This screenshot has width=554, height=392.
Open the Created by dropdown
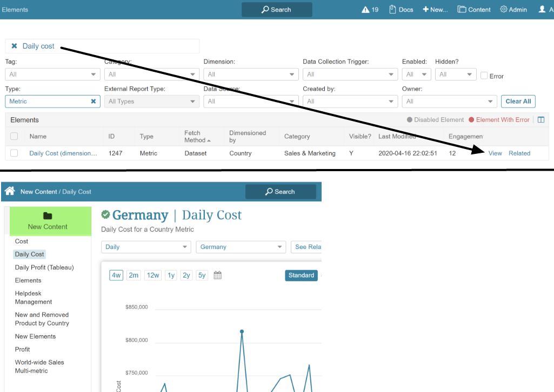point(350,102)
